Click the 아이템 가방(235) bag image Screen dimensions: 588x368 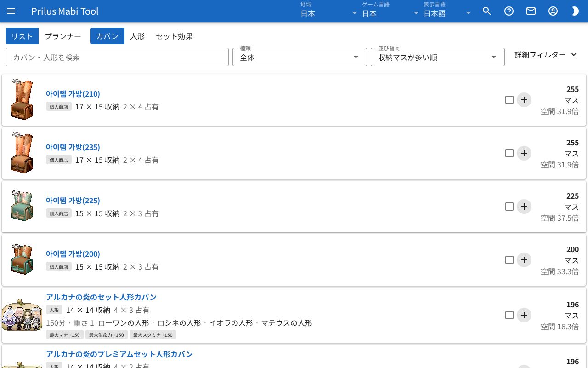pyautogui.click(x=22, y=153)
